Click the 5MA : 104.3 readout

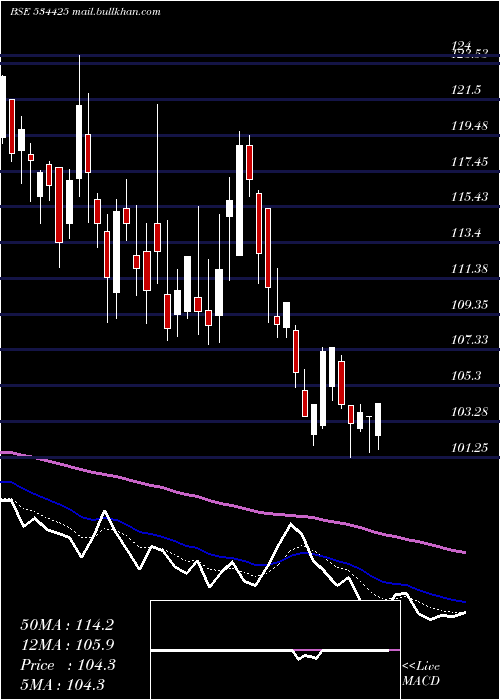click(x=64, y=684)
